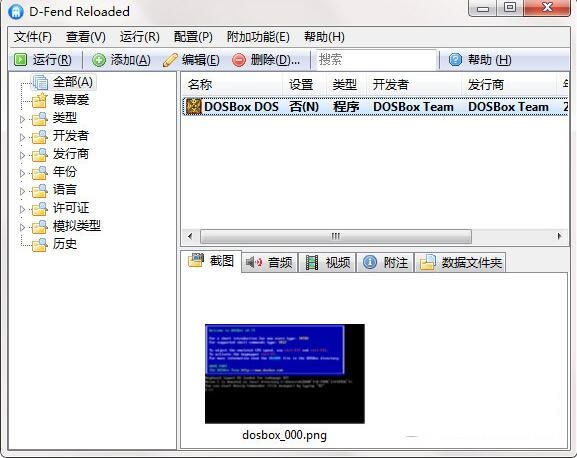Click the blue 帮助(H) help icon
This screenshot has height=458, width=577.
click(455, 60)
